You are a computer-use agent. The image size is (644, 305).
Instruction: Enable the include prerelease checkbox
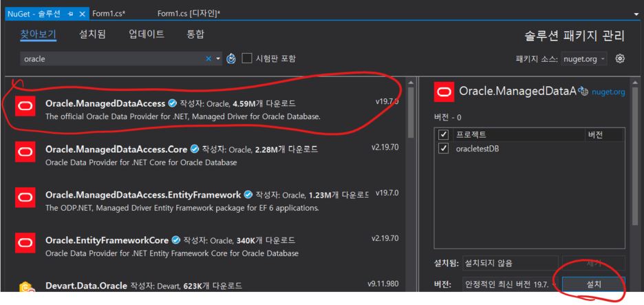pyautogui.click(x=247, y=59)
